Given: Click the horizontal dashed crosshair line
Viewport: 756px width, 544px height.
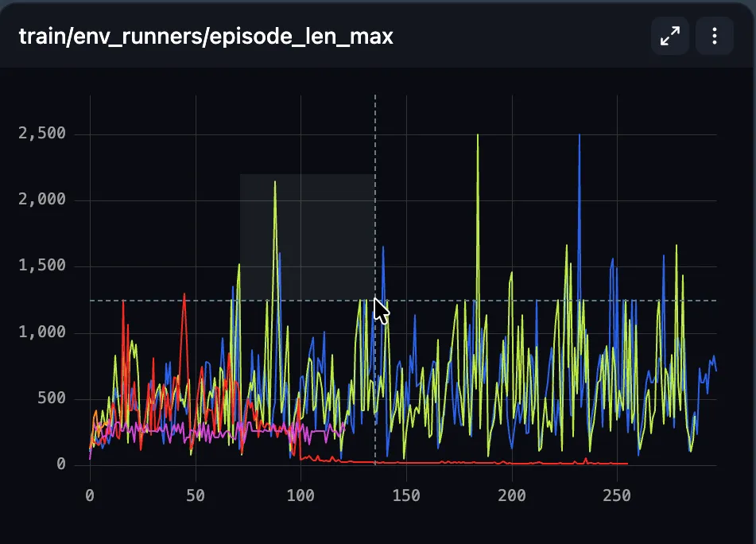Looking at the screenshot, I should click(403, 301).
